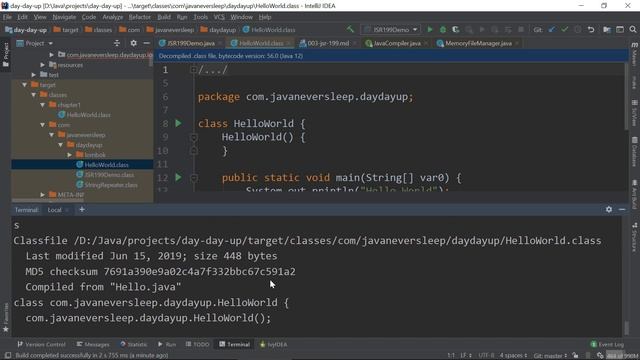Click the editor vertical scrollbar
640x360 pixels.
click(627, 97)
